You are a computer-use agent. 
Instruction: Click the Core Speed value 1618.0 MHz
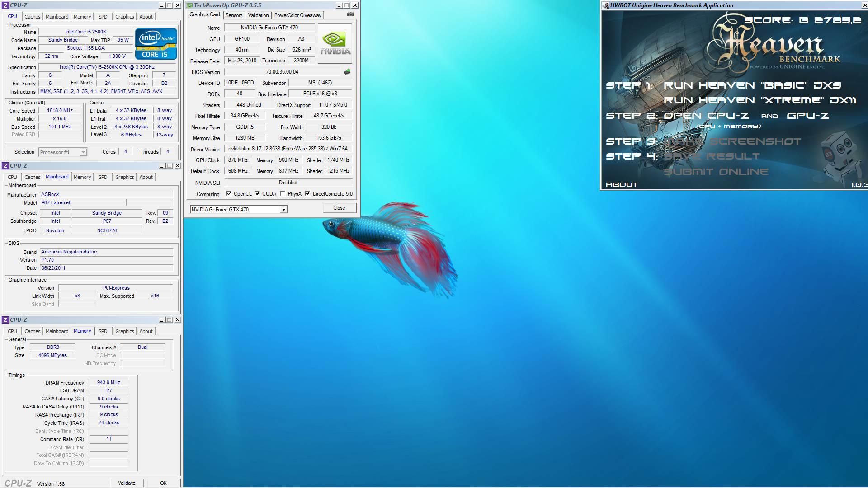point(60,111)
